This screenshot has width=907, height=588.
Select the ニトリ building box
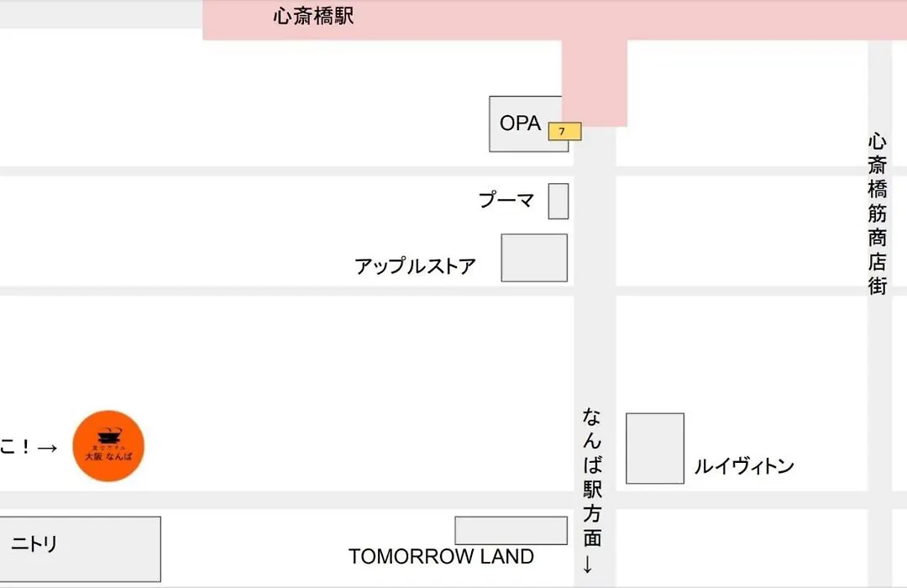pos(80,549)
